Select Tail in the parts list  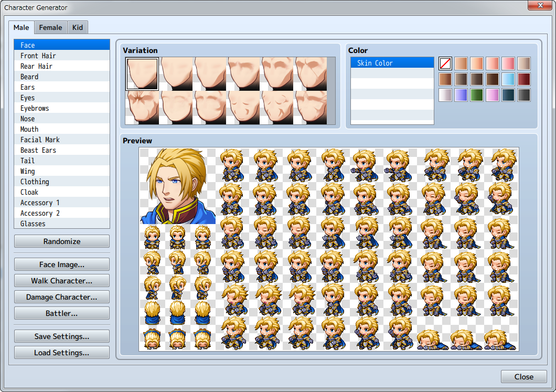62,161
